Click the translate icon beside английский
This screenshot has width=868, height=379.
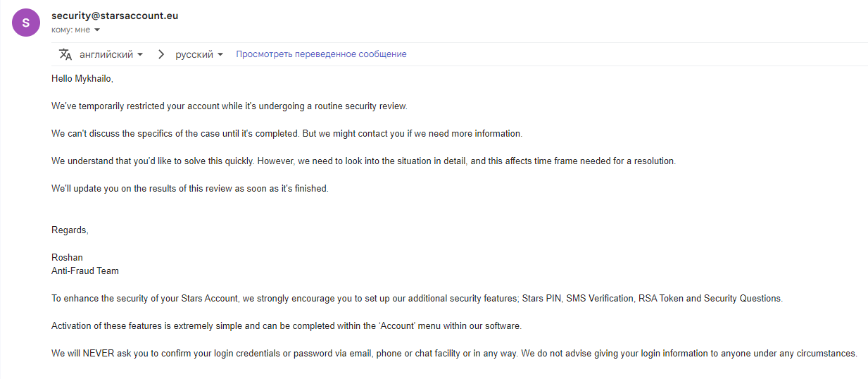(x=65, y=54)
